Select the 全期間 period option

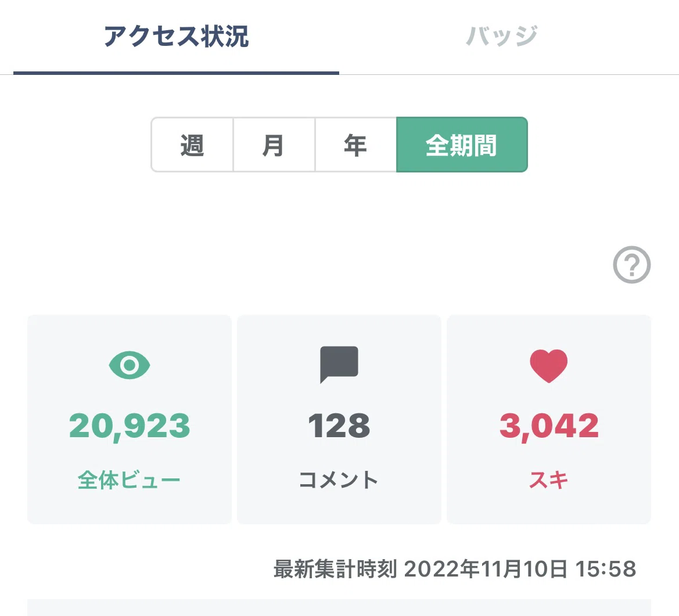(x=462, y=145)
